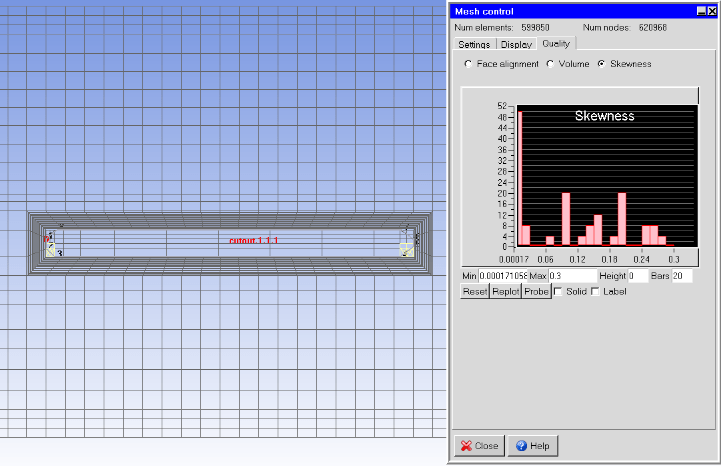Toggle the Label checkbox

(x=595, y=291)
